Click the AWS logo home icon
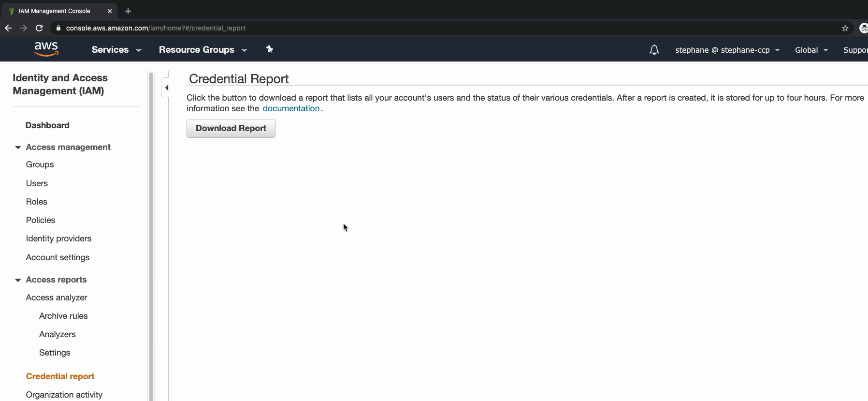 pos(46,49)
